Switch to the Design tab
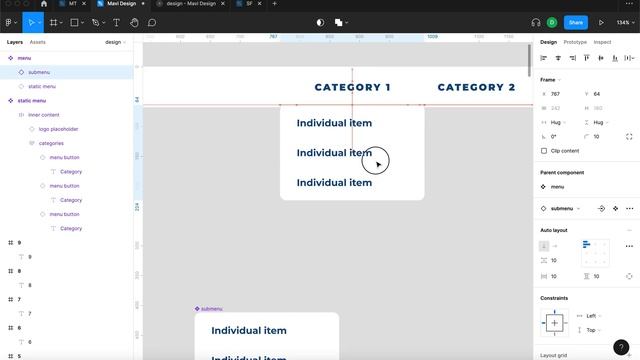This screenshot has height=360, width=640. pos(548,42)
